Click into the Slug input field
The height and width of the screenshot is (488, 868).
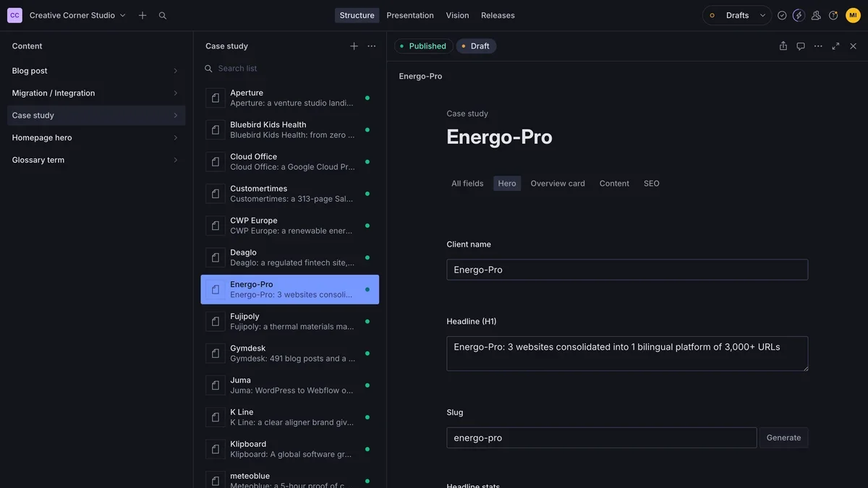pyautogui.click(x=602, y=438)
